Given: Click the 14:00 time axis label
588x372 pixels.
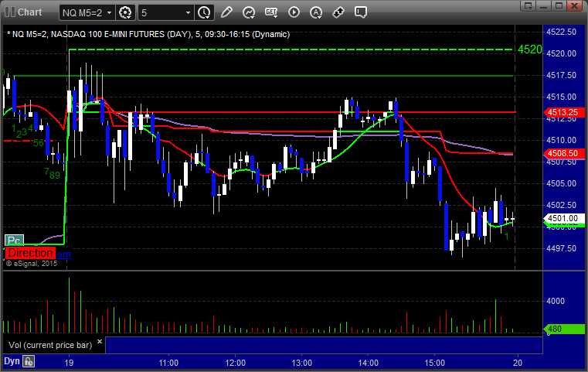Looking at the screenshot, I should [x=369, y=363].
